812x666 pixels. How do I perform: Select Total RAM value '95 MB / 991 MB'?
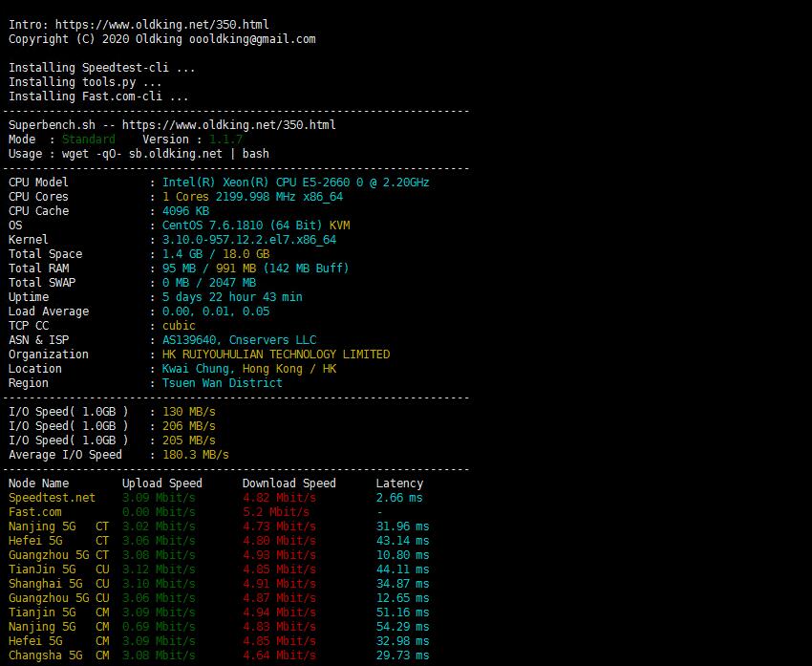tap(208, 269)
